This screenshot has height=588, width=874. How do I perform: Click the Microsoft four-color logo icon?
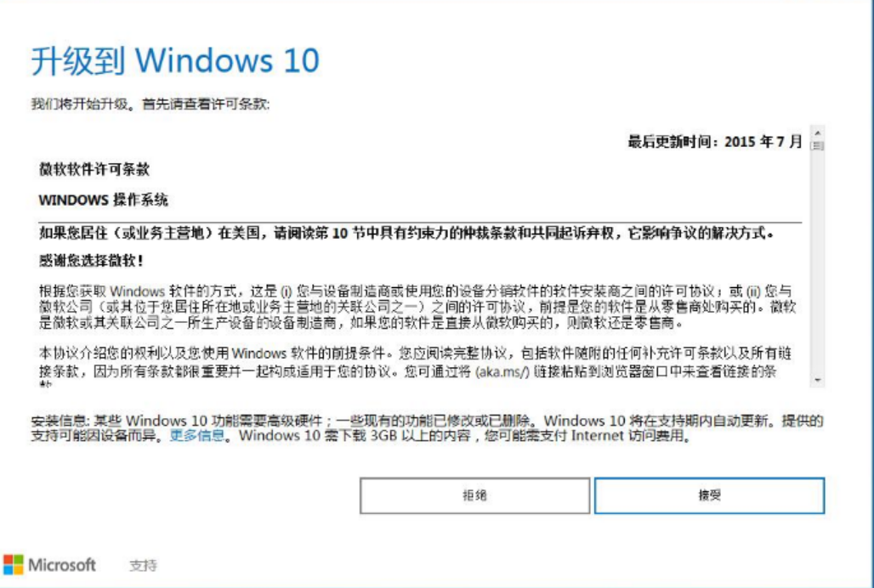14,564
